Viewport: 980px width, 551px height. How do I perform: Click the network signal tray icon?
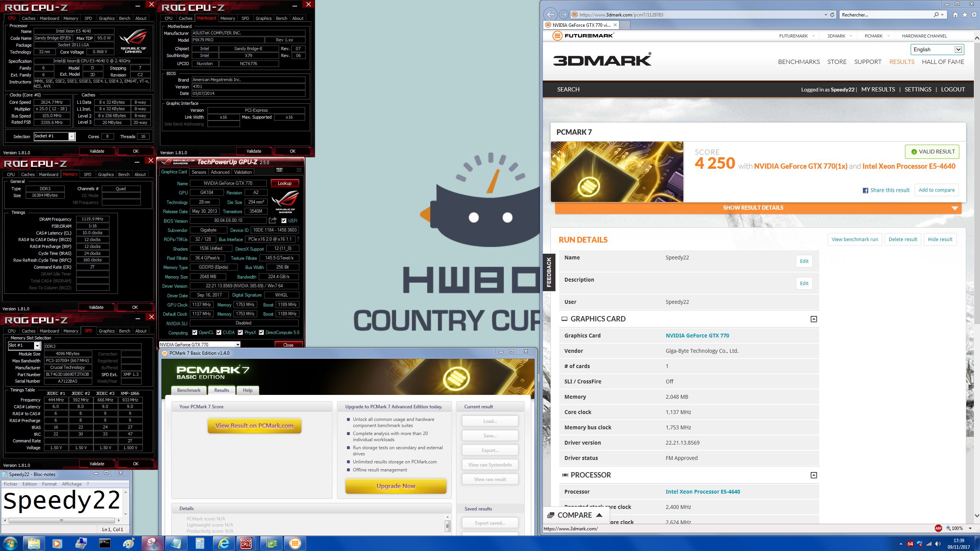click(929, 544)
